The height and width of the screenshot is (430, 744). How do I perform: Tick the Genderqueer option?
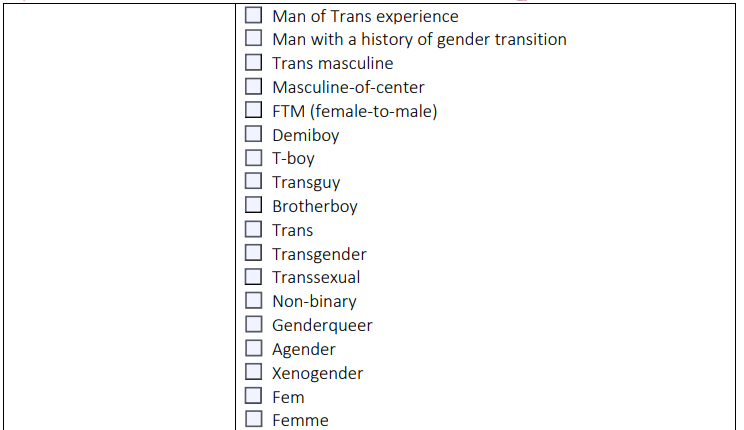click(x=253, y=324)
